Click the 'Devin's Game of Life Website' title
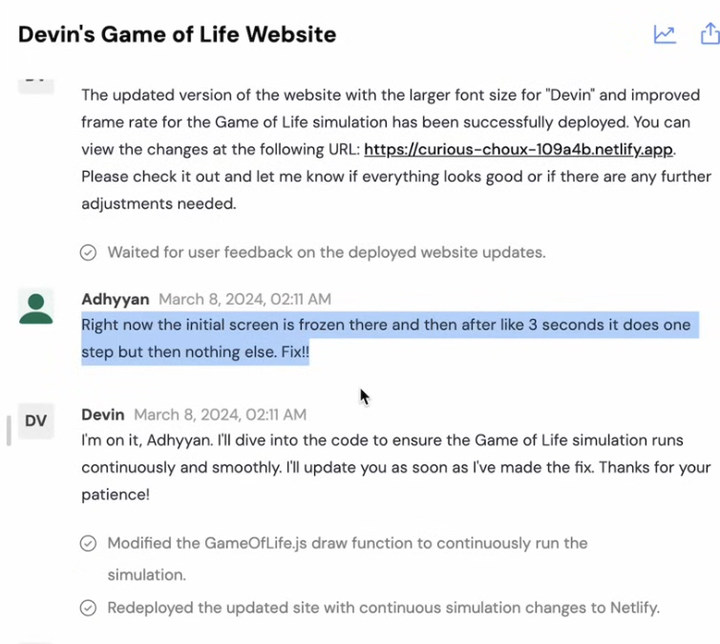The height and width of the screenshot is (644, 720). point(177,35)
